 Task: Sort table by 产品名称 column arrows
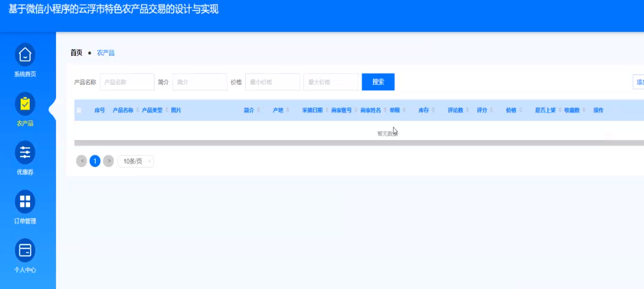pos(137,110)
